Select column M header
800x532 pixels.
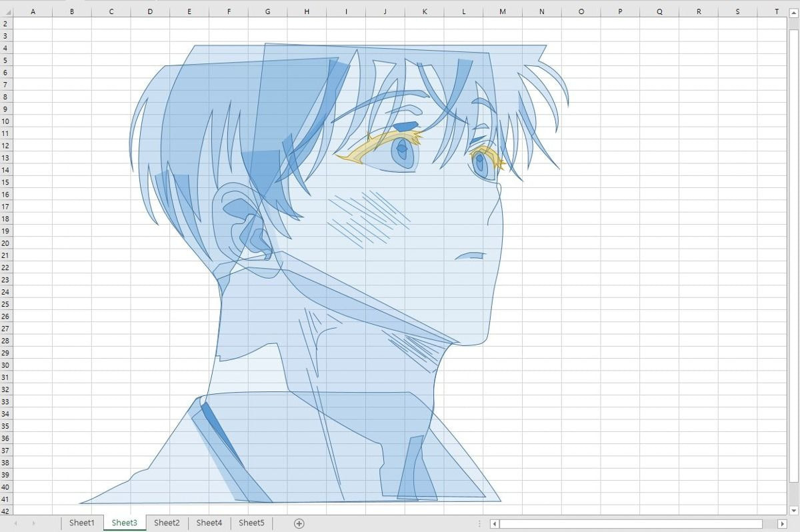tap(503, 11)
